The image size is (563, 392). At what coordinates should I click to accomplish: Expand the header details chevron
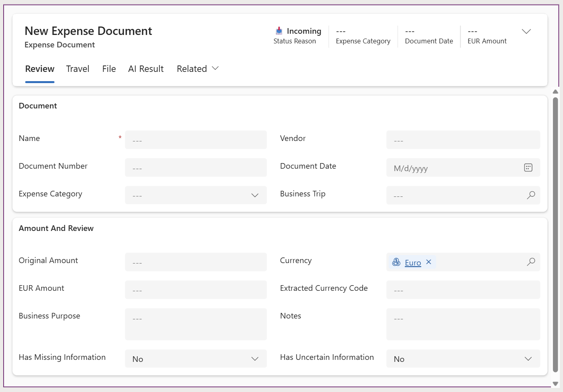[x=526, y=31]
